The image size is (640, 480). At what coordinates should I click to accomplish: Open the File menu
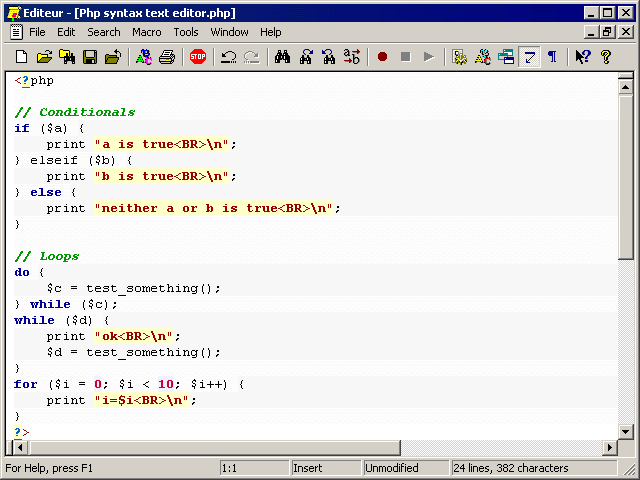[x=37, y=32]
